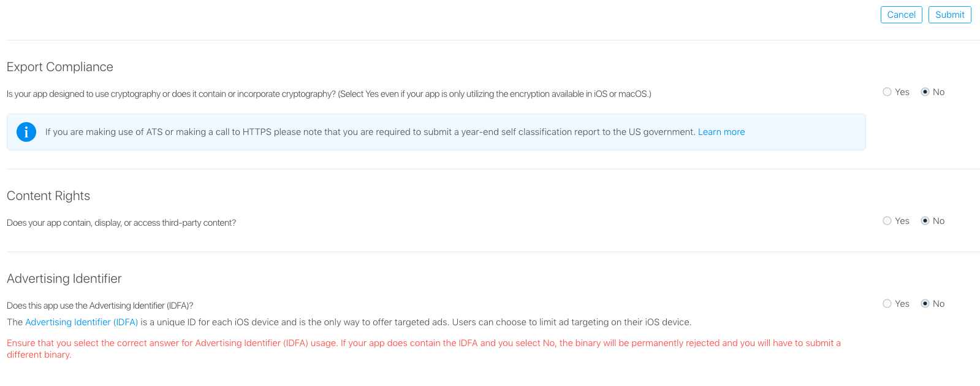Click the third-party content question text

click(x=121, y=223)
